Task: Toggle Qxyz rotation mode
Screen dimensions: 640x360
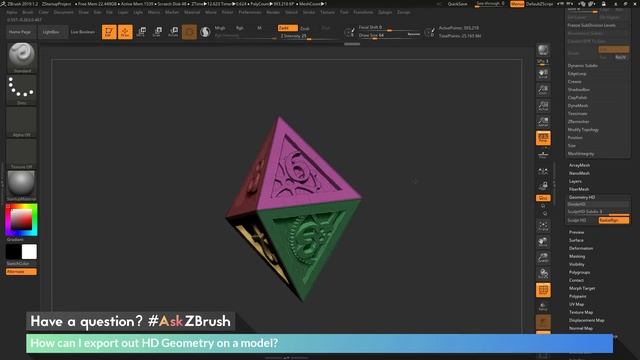Action: (x=543, y=198)
